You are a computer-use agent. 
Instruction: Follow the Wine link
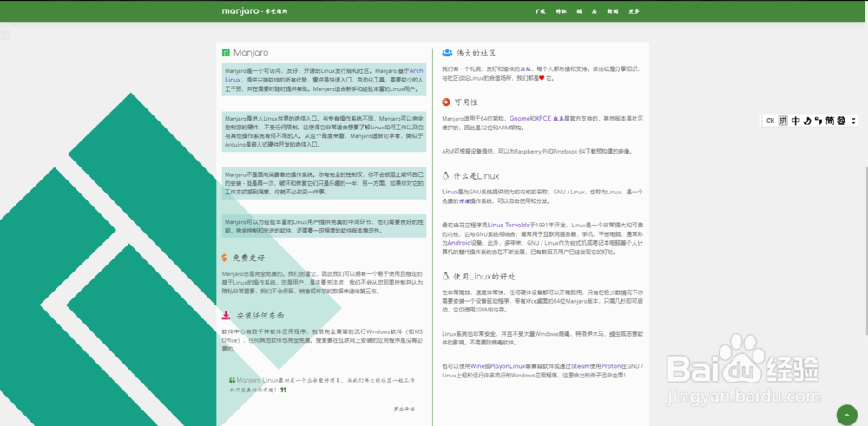tap(477, 365)
